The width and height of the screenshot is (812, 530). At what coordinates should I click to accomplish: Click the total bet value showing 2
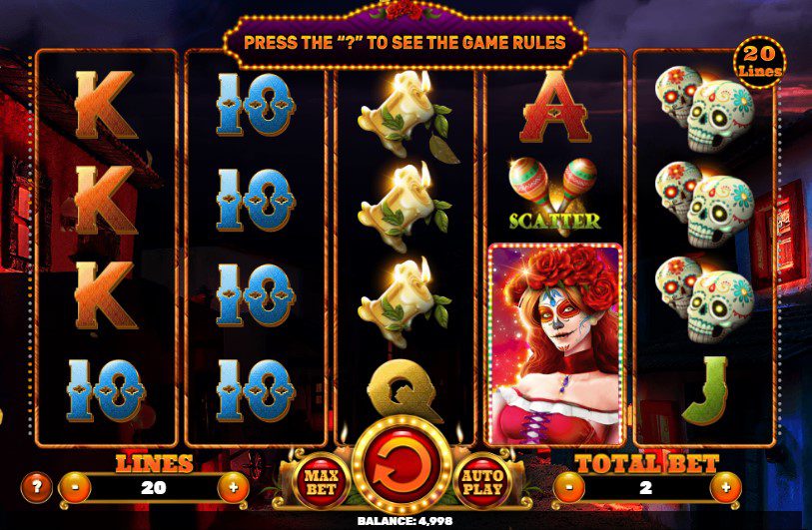[647, 487]
